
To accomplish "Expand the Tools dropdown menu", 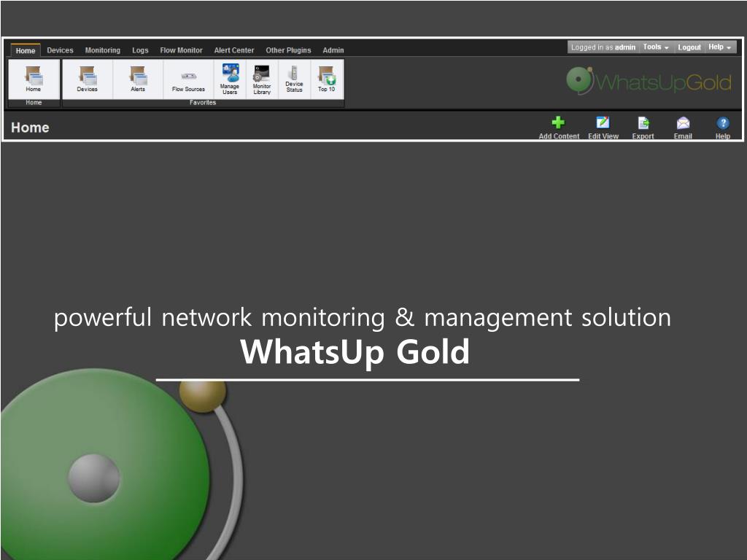I will click(x=656, y=47).
